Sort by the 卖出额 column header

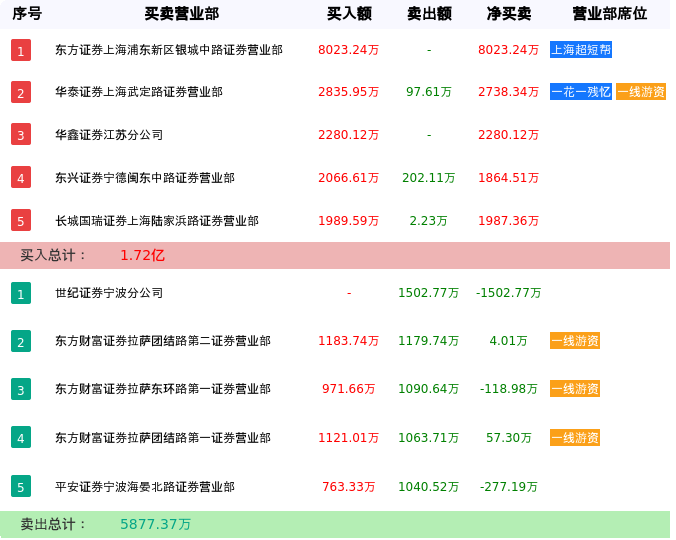coord(429,14)
